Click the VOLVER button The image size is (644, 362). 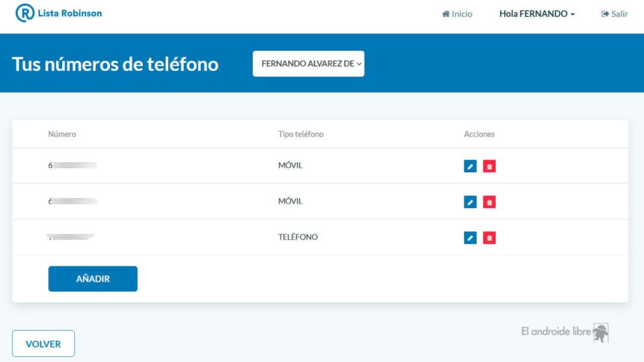43,344
